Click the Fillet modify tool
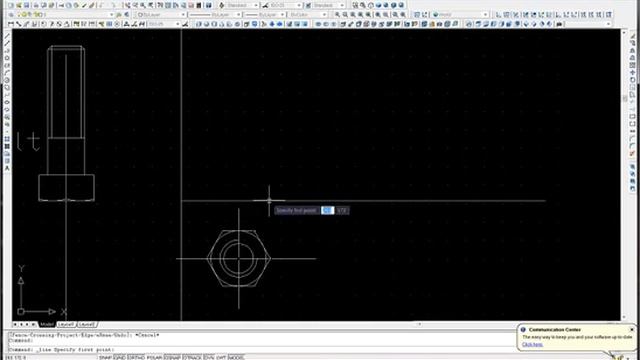 click(632, 146)
